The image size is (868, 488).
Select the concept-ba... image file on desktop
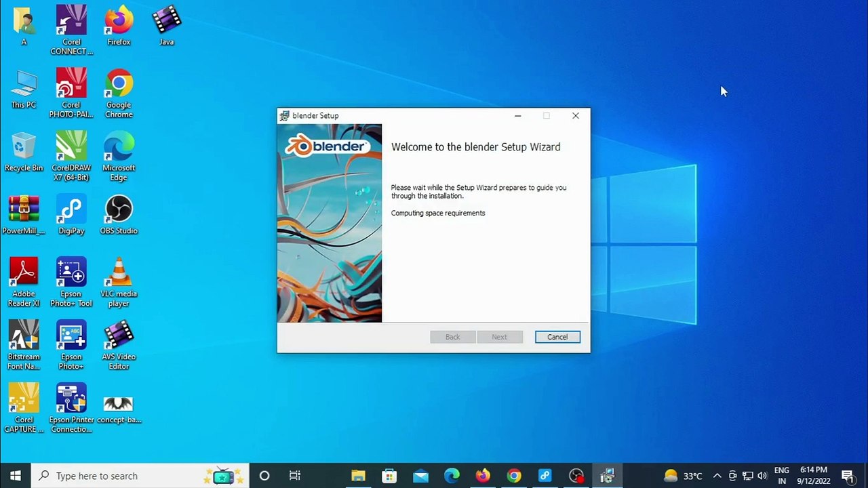tap(119, 409)
